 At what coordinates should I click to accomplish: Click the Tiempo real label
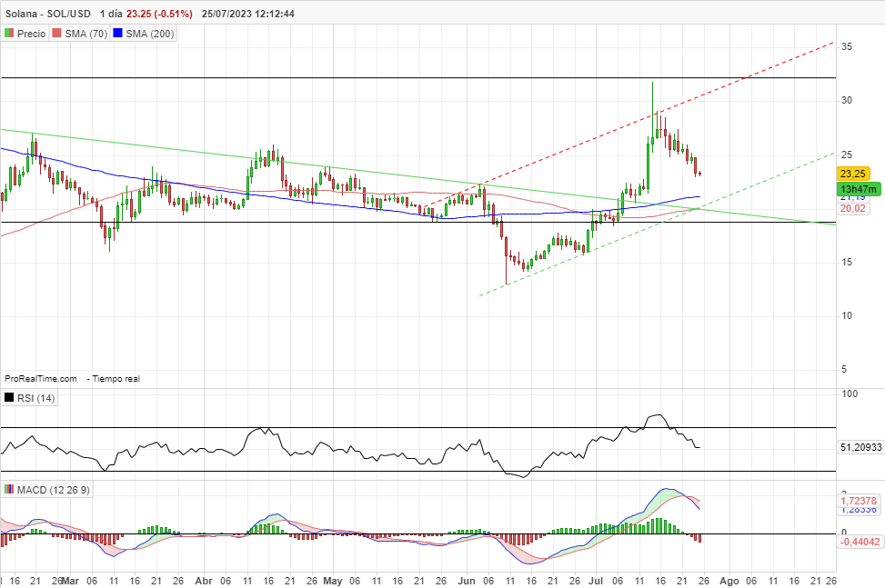click(116, 379)
